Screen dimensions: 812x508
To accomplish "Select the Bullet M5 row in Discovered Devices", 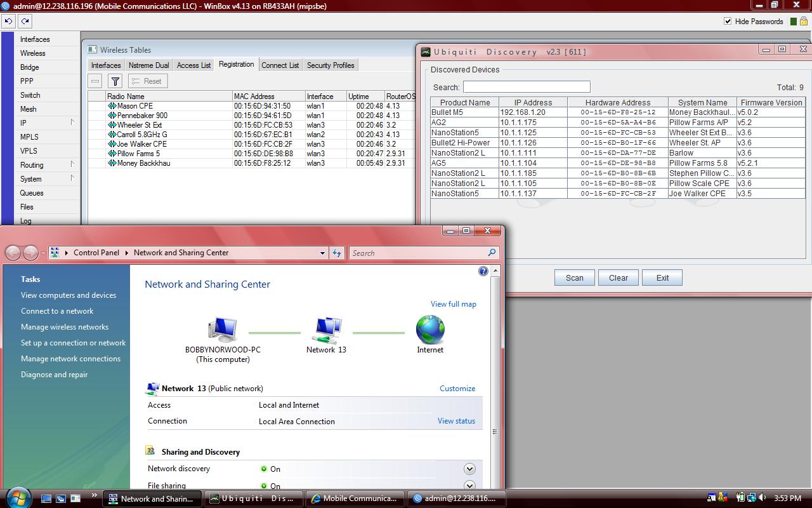I will tap(618, 112).
